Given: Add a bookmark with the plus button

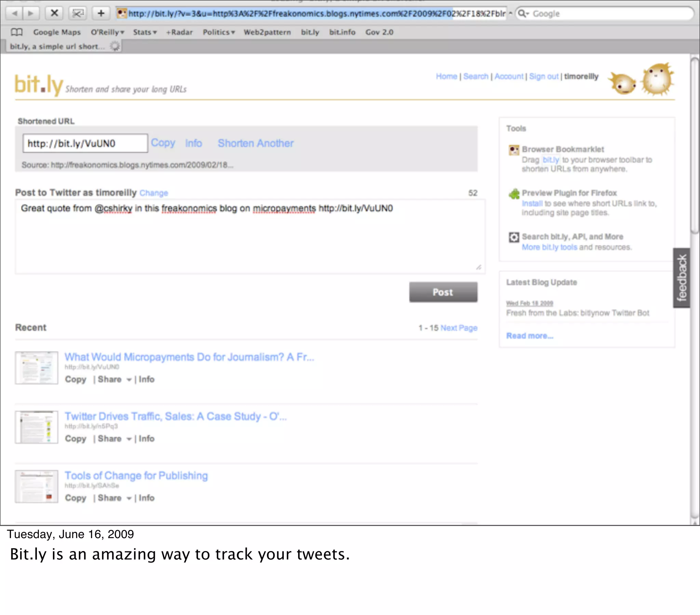Looking at the screenshot, I should click(101, 13).
